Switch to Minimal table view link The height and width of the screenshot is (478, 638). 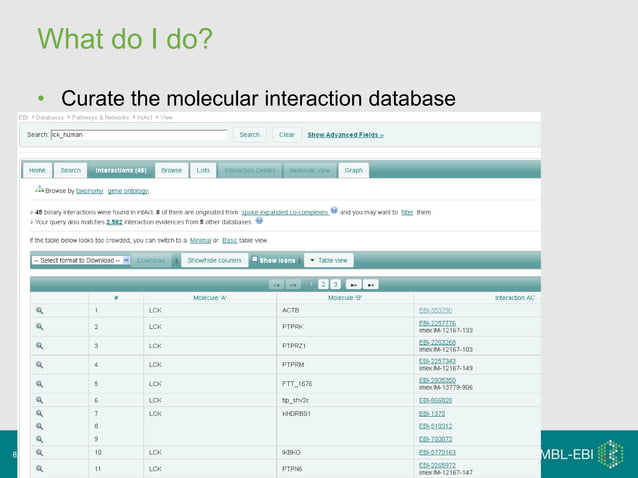pos(201,240)
